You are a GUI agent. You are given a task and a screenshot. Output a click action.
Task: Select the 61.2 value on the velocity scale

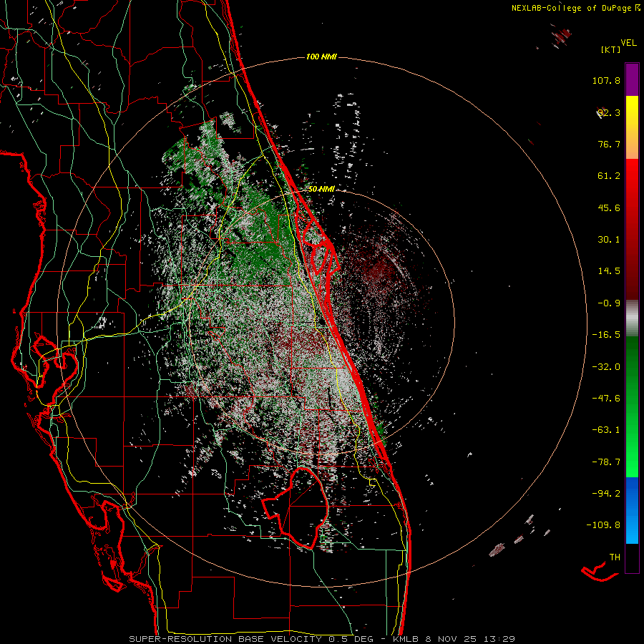pos(609,176)
